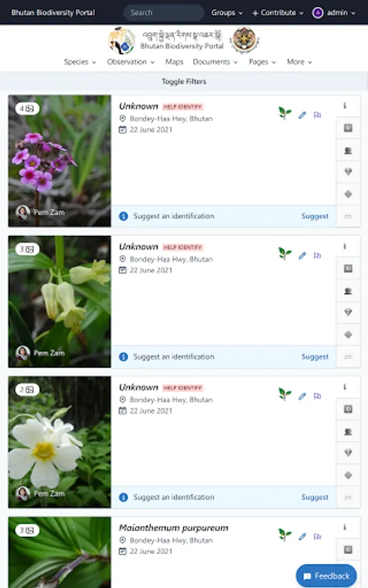Open the white flower observation thumbnail
The image size is (368, 588).
[59, 442]
